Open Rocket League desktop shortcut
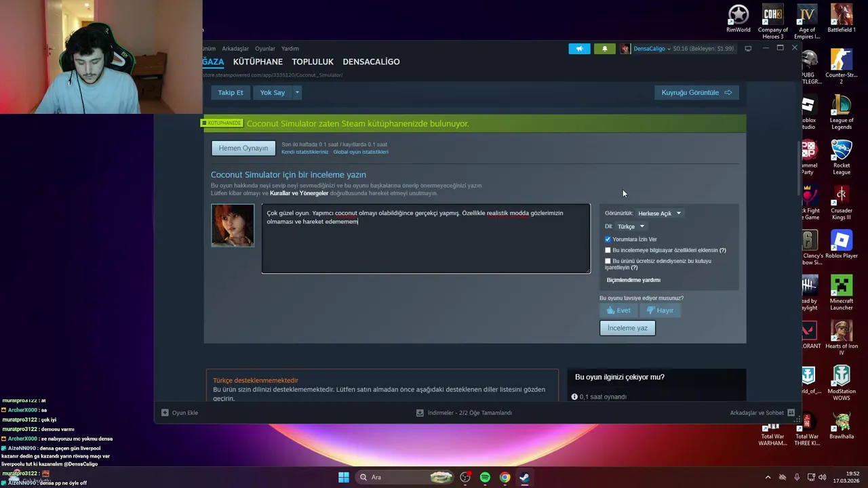This screenshot has width=868, height=488. pyautogui.click(x=842, y=157)
